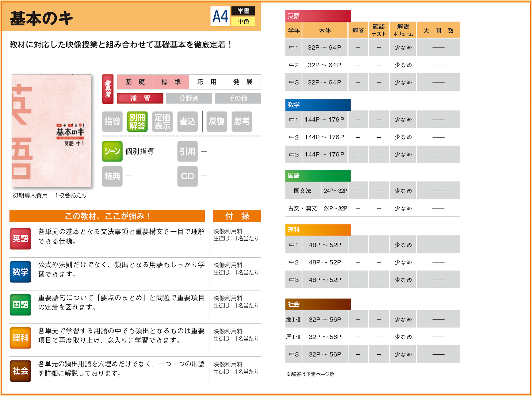Toggle the 応用 difficulty level
The height and width of the screenshot is (396, 532).
click(x=207, y=82)
